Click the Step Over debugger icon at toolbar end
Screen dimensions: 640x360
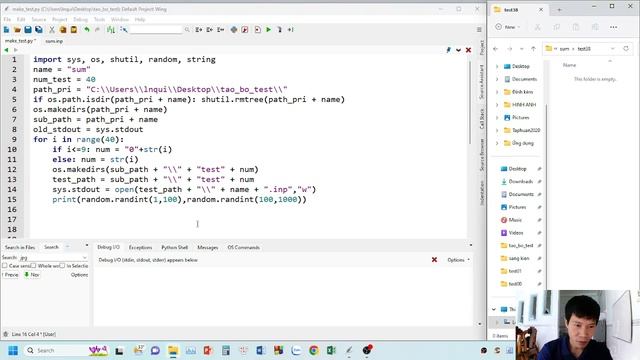click(x=291, y=29)
